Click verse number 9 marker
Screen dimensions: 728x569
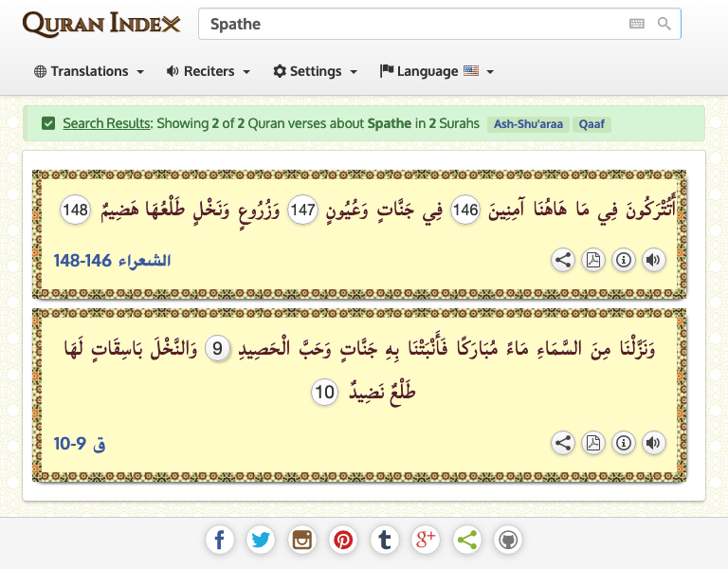[x=217, y=348]
